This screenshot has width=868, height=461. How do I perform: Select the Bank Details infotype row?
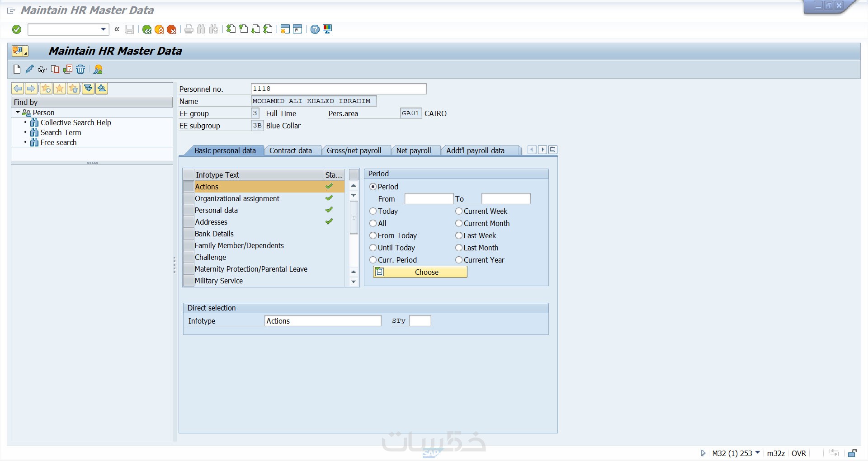point(264,234)
